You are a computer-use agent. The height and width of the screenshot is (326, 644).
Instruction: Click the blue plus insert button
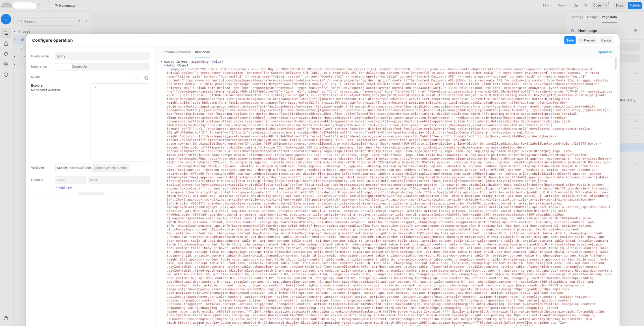click(6, 19)
